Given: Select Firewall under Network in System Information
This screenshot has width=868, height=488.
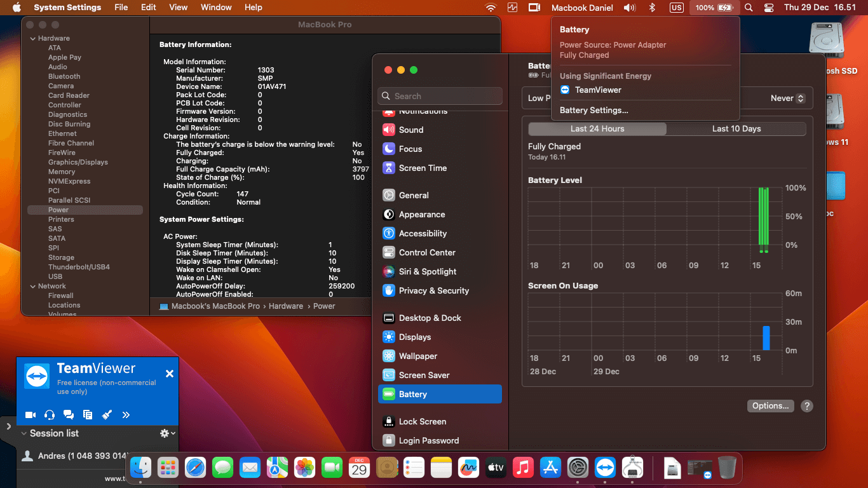Looking at the screenshot, I should 61,295.
